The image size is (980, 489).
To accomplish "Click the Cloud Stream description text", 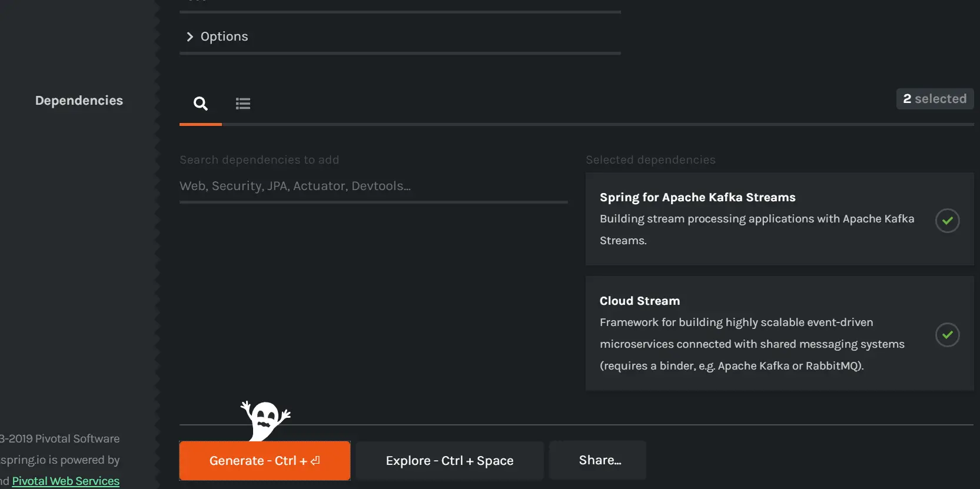I will (x=752, y=344).
